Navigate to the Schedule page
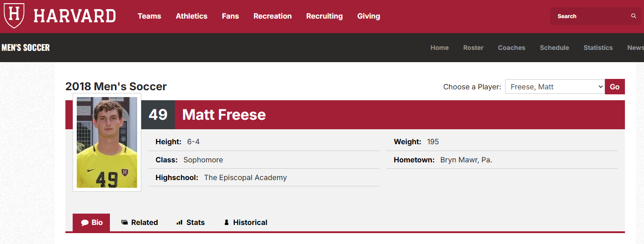The image size is (644, 244). 554,48
